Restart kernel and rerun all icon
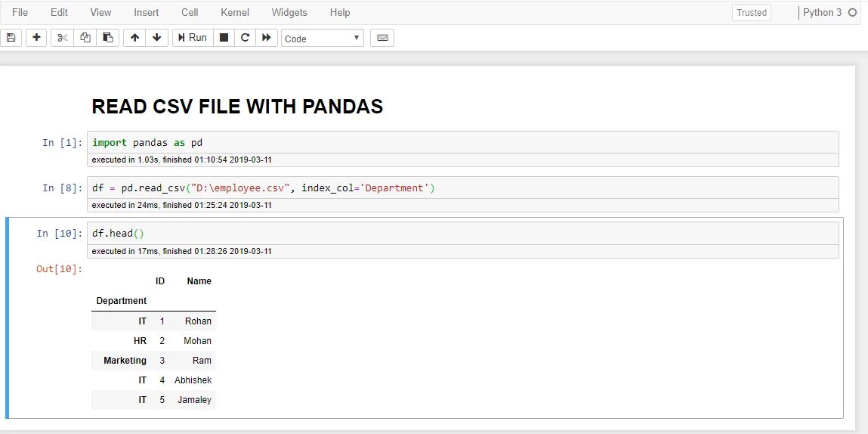 267,38
